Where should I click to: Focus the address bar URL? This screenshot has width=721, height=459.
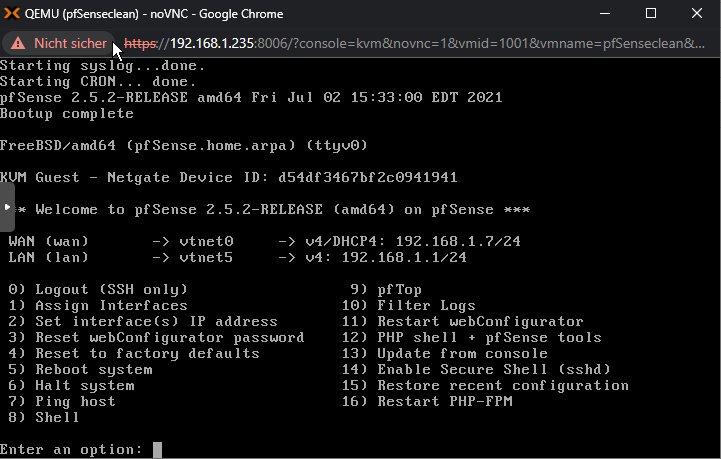click(x=414, y=44)
